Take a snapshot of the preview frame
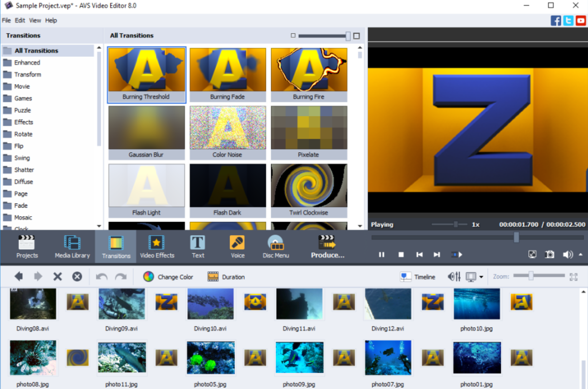The image size is (588, 389). tap(549, 254)
